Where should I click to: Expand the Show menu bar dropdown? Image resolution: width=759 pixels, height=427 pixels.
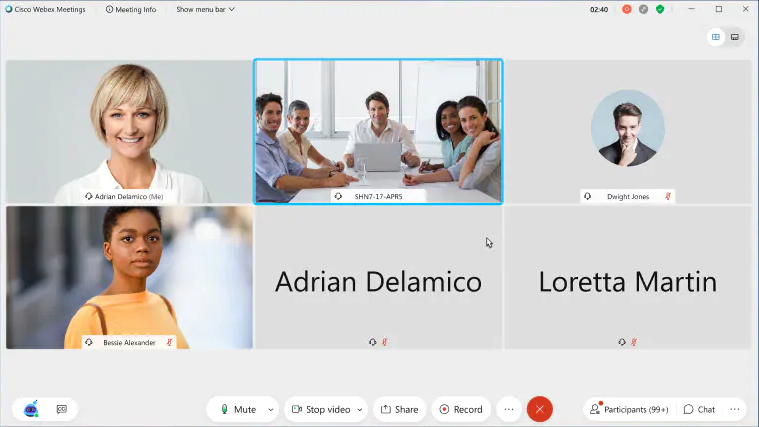point(205,9)
